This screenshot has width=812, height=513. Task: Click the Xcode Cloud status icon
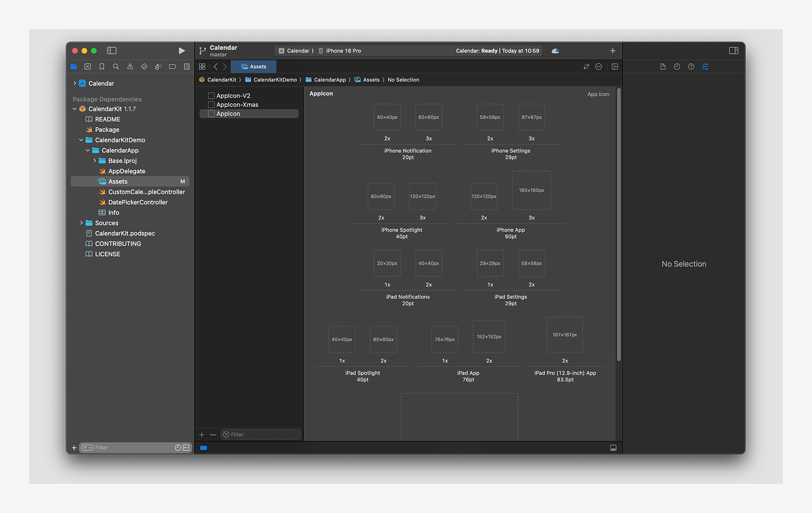click(x=555, y=51)
